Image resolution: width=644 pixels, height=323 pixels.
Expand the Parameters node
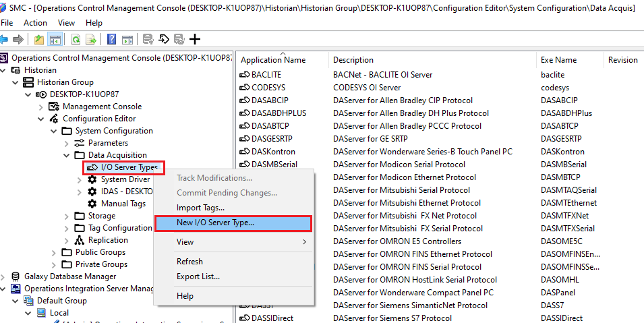pyautogui.click(x=67, y=144)
